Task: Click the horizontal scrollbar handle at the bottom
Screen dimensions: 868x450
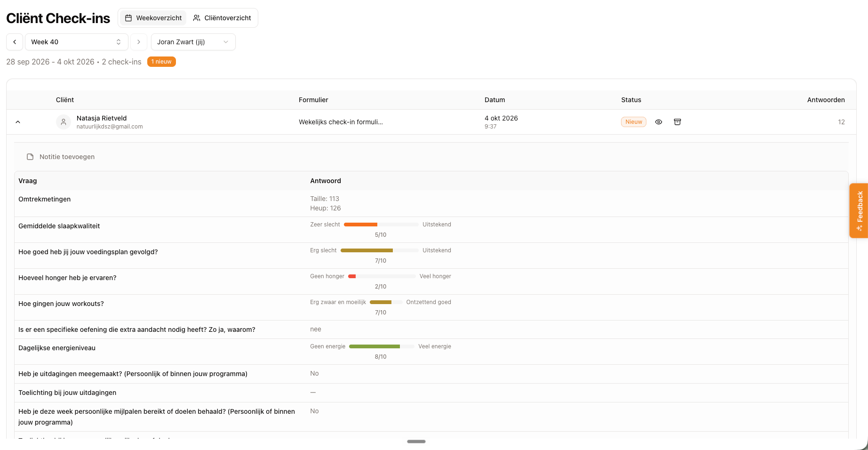Action: [x=416, y=442]
